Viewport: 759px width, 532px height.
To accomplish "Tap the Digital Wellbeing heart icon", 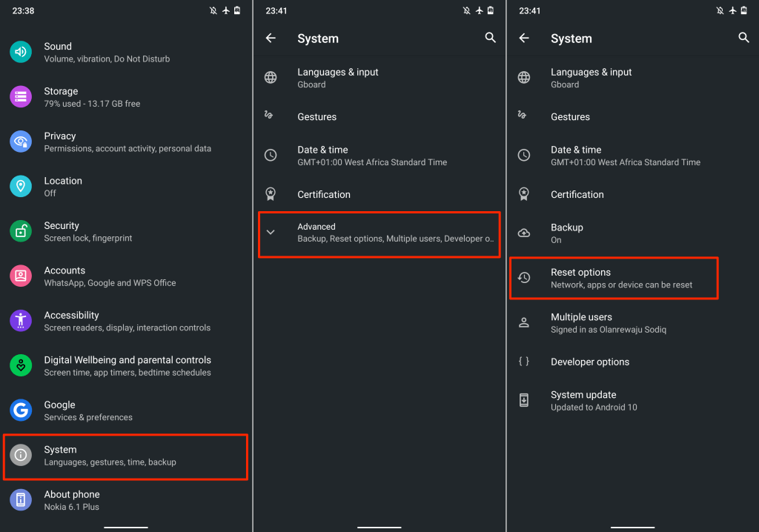I will pos(21,366).
